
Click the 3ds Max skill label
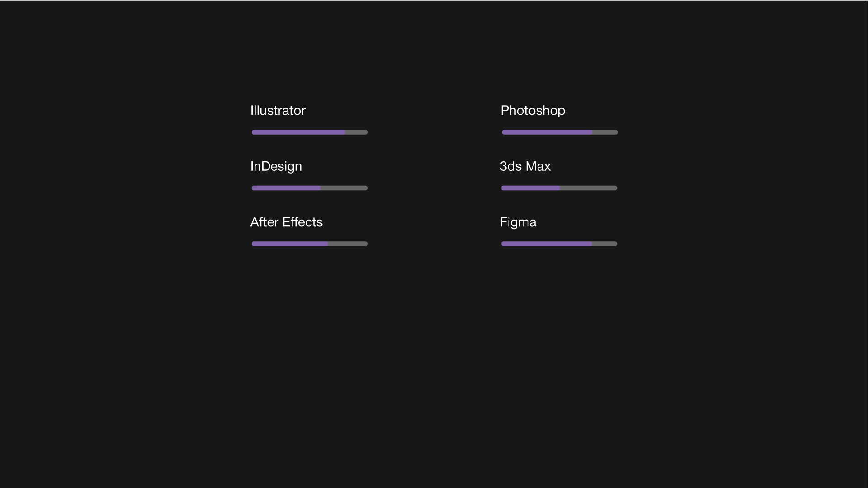point(525,166)
